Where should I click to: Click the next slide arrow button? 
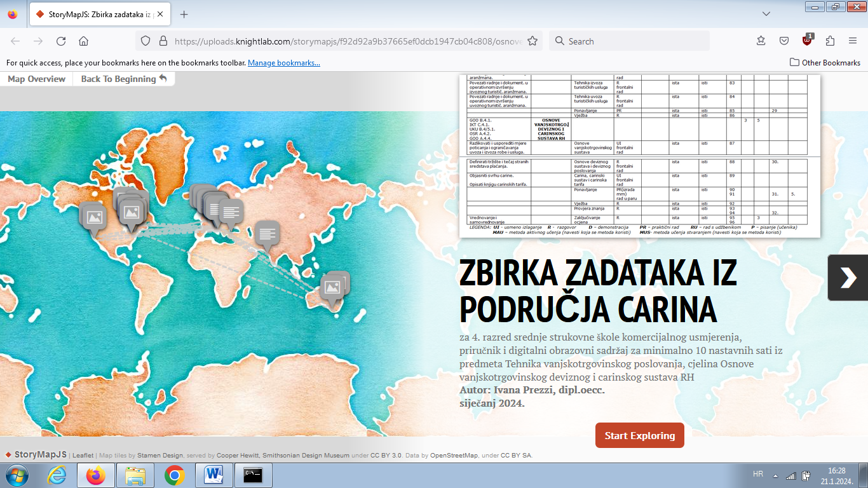(x=848, y=278)
